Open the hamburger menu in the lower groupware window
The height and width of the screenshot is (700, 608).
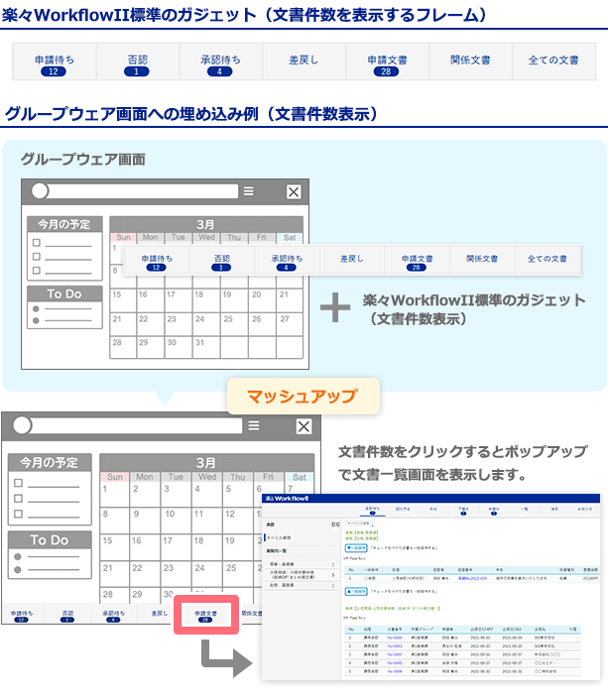coord(254,426)
